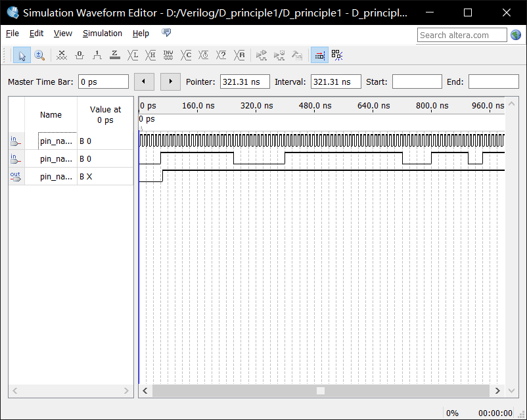Open Count Value (XC) tool
The height and width of the screenshot is (420, 527).
pos(186,55)
